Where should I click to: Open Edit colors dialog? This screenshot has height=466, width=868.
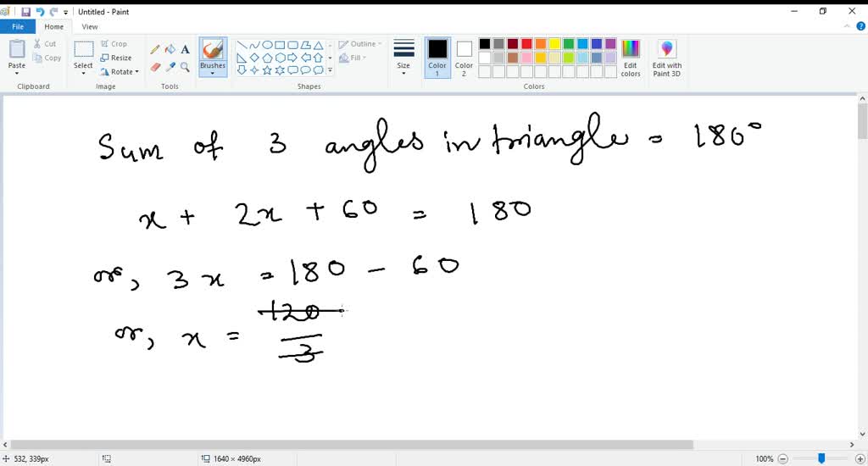point(631,58)
